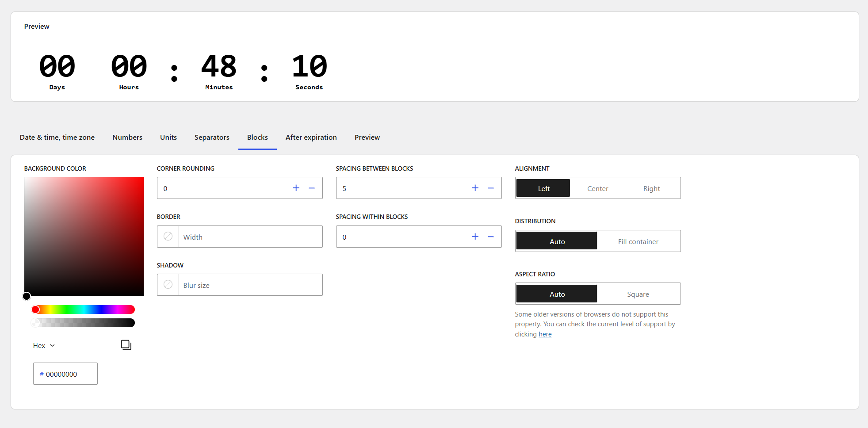Click the hue slider handle
868x428 pixels.
35,310
